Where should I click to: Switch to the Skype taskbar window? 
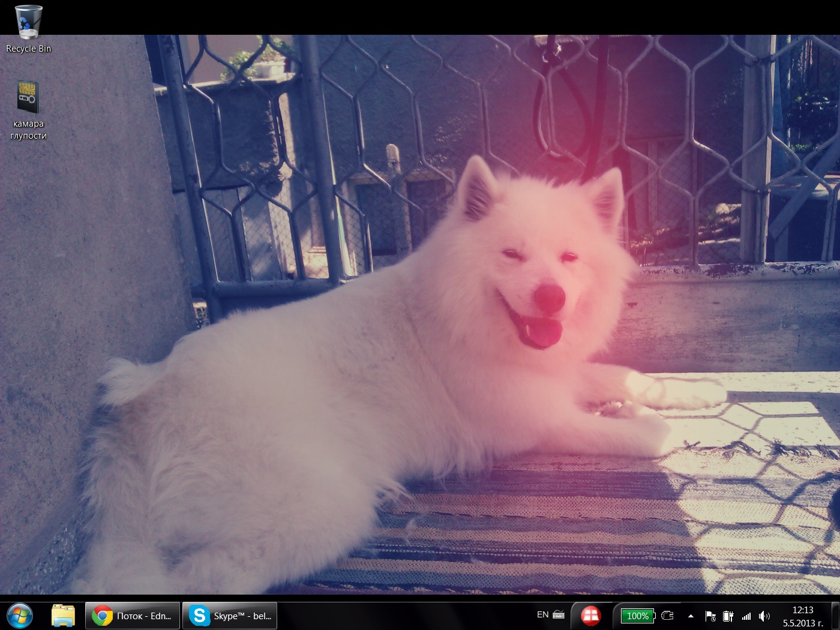(x=230, y=616)
